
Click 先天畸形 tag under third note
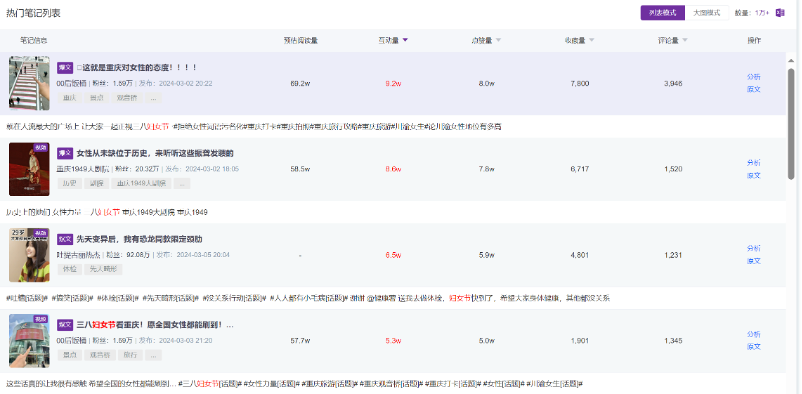pyautogui.click(x=103, y=269)
